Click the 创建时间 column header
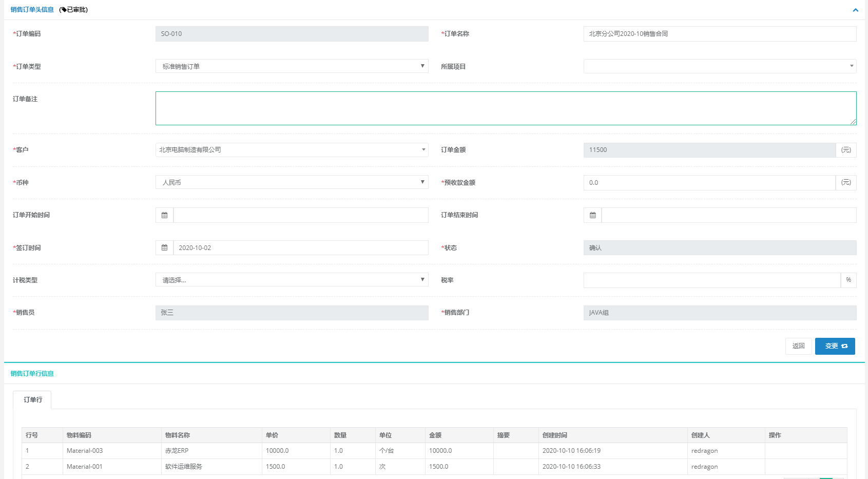Image resolution: width=868 pixels, height=479 pixels. (555, 435)
